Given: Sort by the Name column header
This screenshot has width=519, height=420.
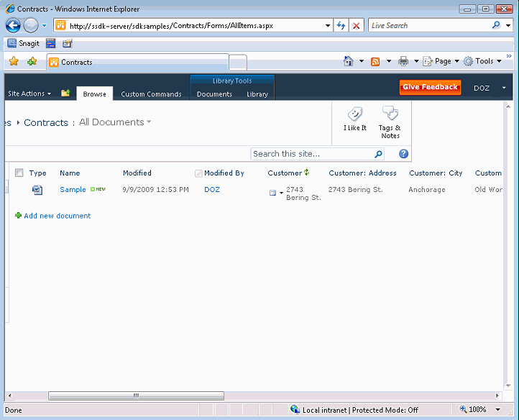Looking at the screenshot, I should tap(70, 173).
